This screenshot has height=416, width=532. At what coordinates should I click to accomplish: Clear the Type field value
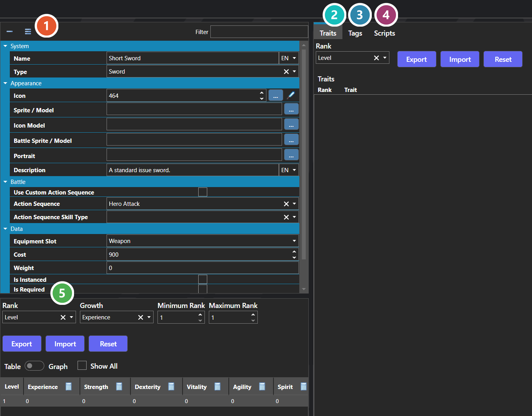pos(286,72)
